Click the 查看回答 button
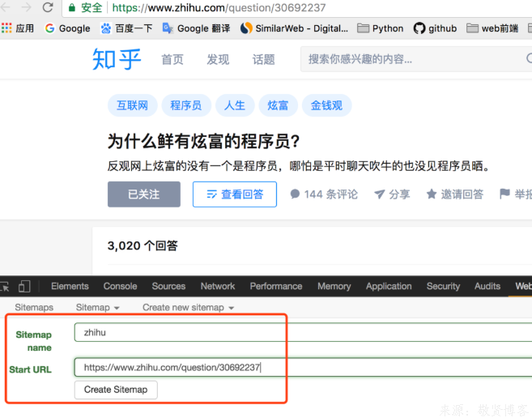 235,194
